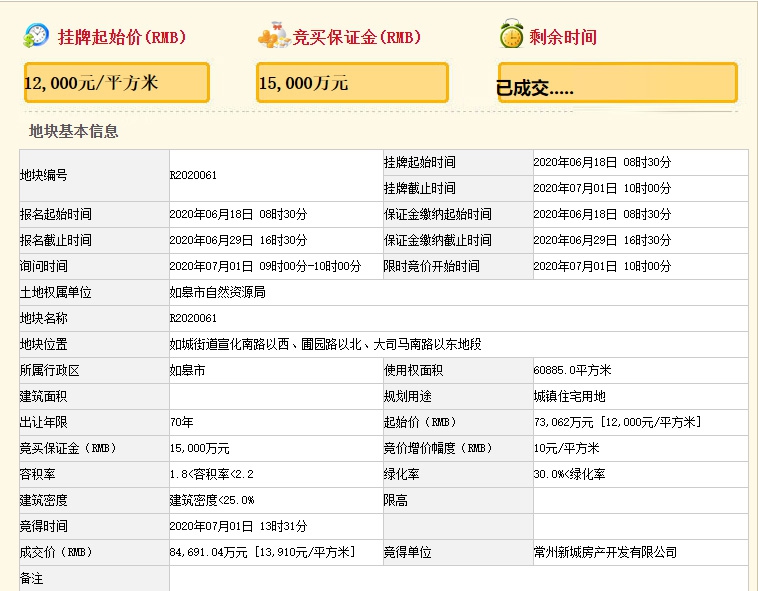Screen dimensions: 758x591
Task: Click the 询问时间 label
Action: (x=44, y=266)
